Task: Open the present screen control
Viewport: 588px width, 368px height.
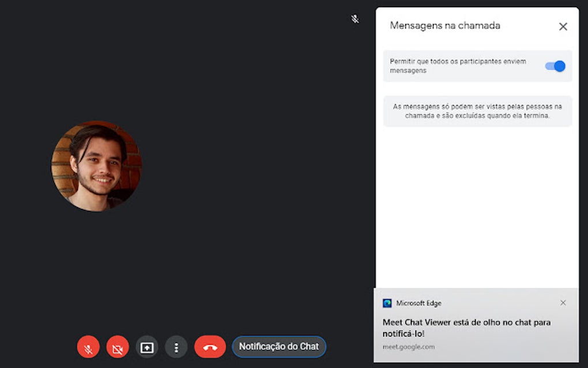Action: coord(146,347)
